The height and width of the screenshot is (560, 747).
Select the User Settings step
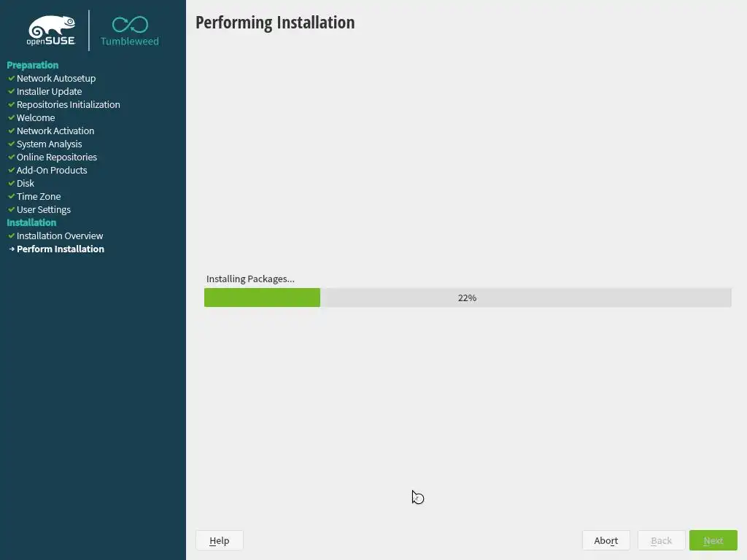pos(43,209)
